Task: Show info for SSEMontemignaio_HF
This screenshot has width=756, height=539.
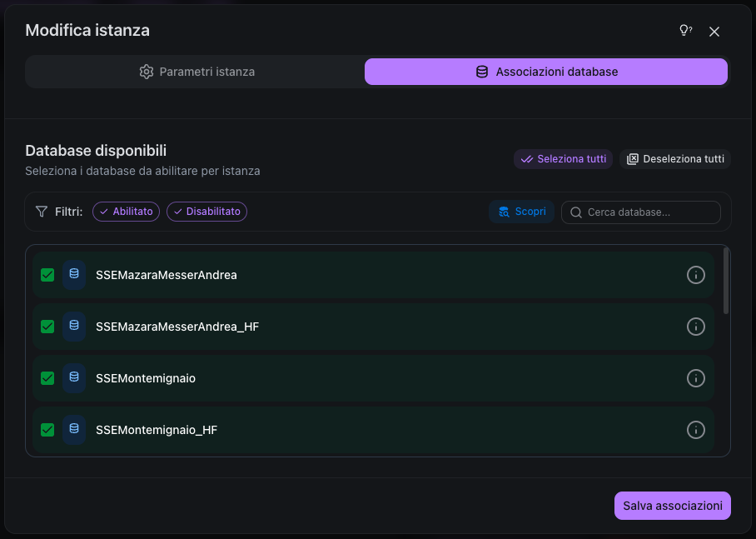Action: tap(696, 430)
